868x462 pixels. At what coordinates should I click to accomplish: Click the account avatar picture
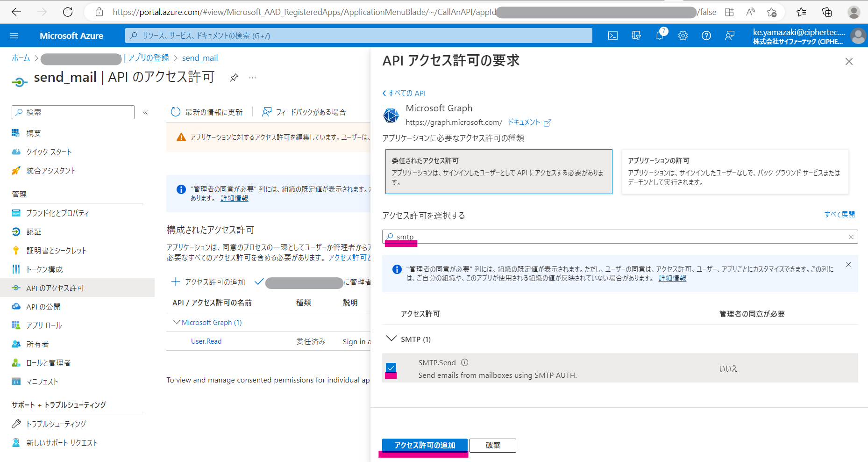858,36
